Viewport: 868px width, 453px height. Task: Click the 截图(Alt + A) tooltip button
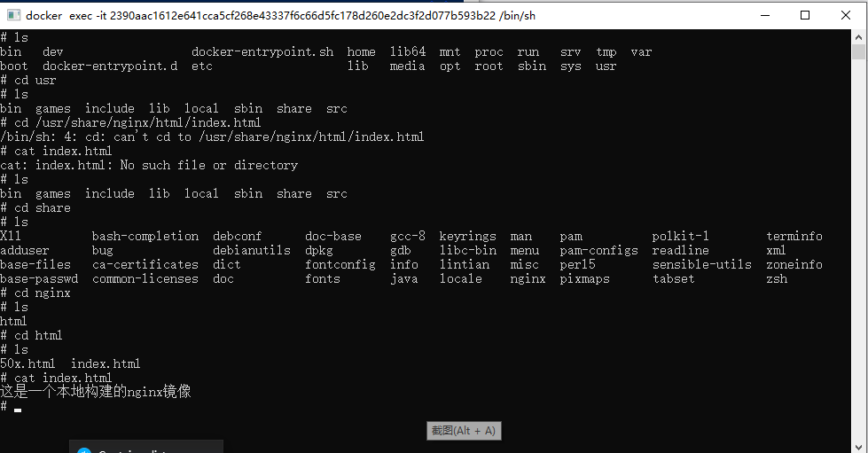pyautogui.click(x=464, y=431)
